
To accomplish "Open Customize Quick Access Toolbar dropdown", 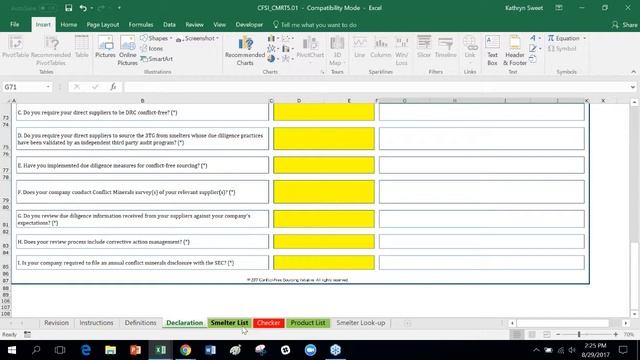I will pyautogui.click(x=119, y=8).
